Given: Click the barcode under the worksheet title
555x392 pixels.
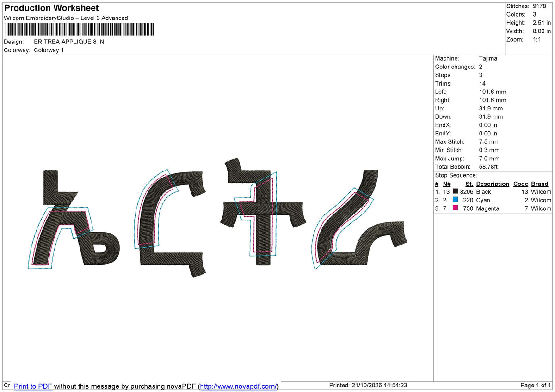Looking at the screenshot, I should pyautogui.click(x=80, y=29).
